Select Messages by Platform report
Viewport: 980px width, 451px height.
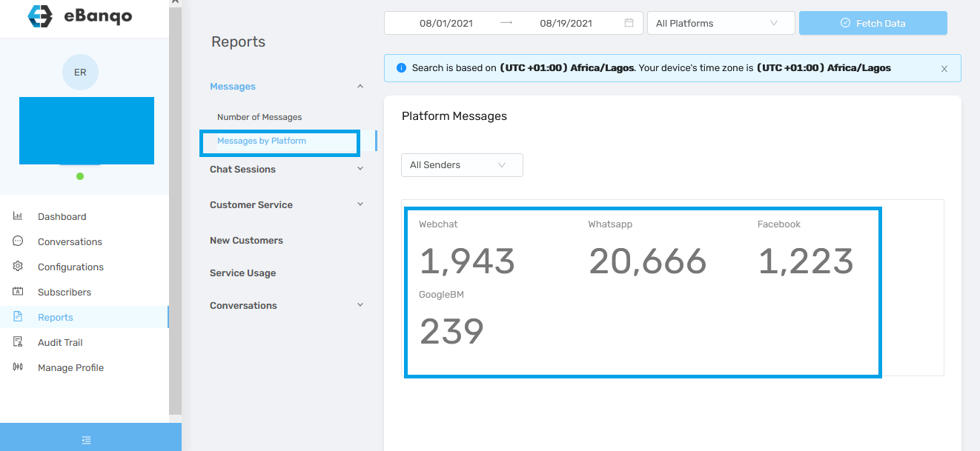click(x=262, y=141)
